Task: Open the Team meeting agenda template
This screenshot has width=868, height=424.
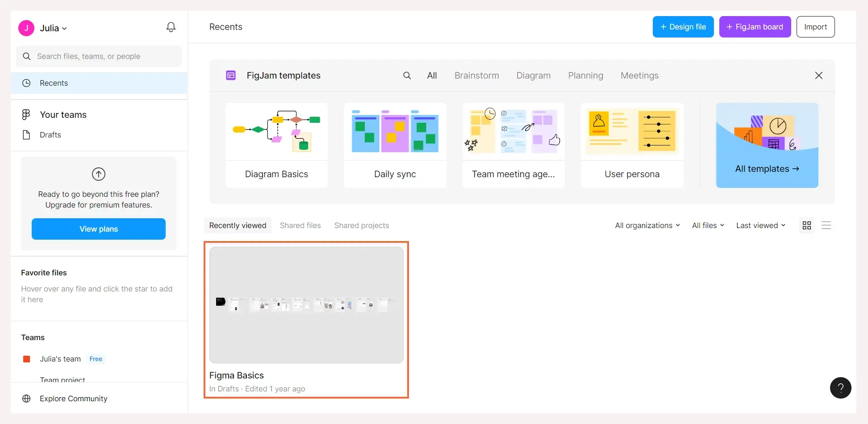Action: coord(513,145)
